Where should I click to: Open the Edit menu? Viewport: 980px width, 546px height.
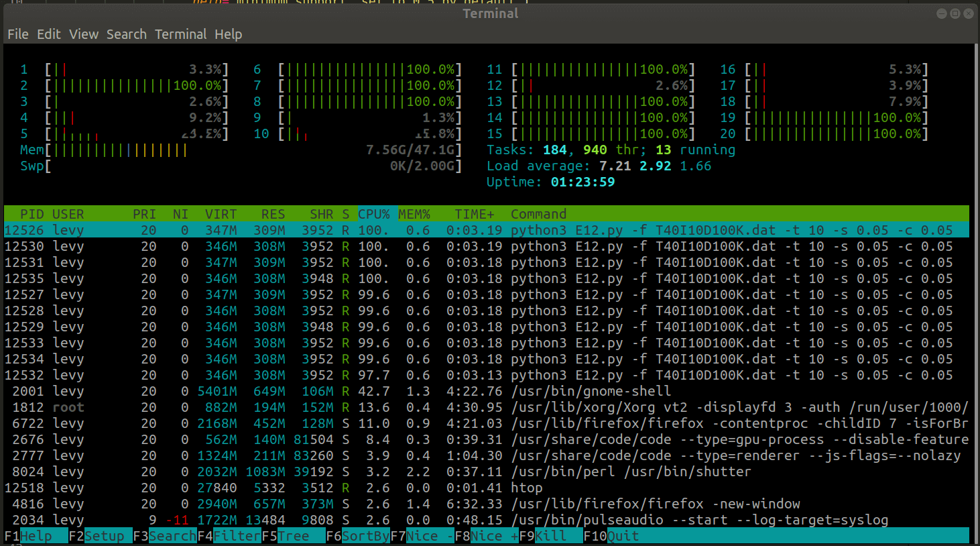48,34
